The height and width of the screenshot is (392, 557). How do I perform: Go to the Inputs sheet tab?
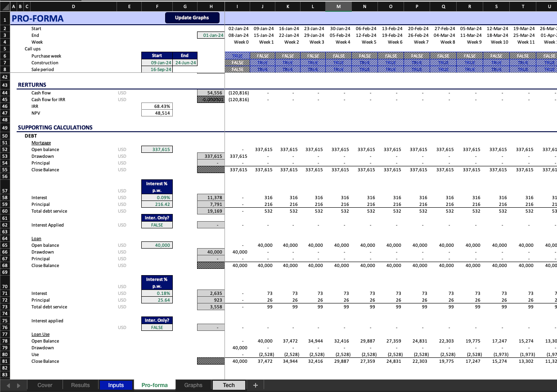116,385
